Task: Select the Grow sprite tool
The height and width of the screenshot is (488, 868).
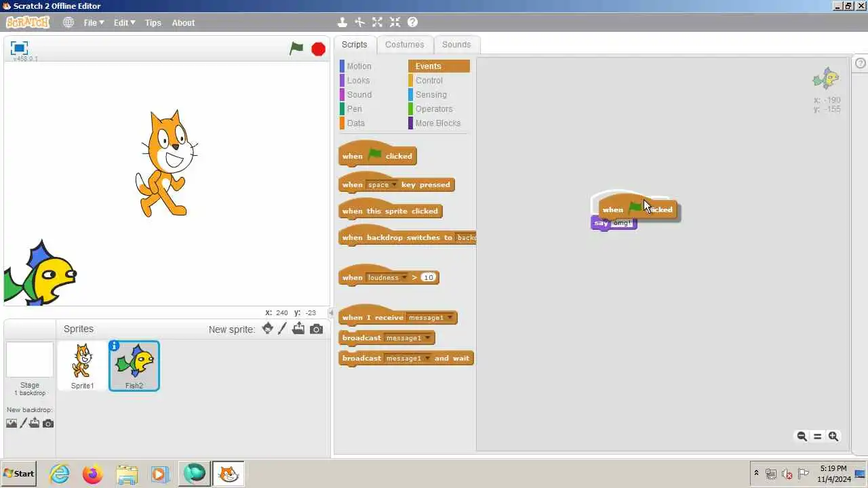Action: point(378,22)
